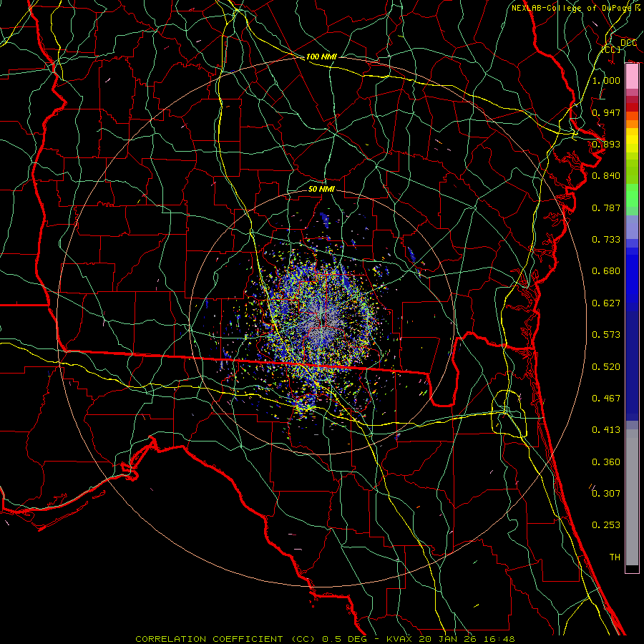Screen dimensions: 644x644
Task: Click the 0.413 legend value
Action: click(x=606, y=430)
